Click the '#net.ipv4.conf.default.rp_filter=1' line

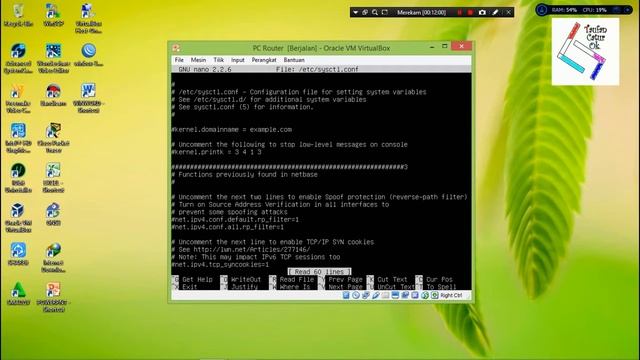(235, 220)
